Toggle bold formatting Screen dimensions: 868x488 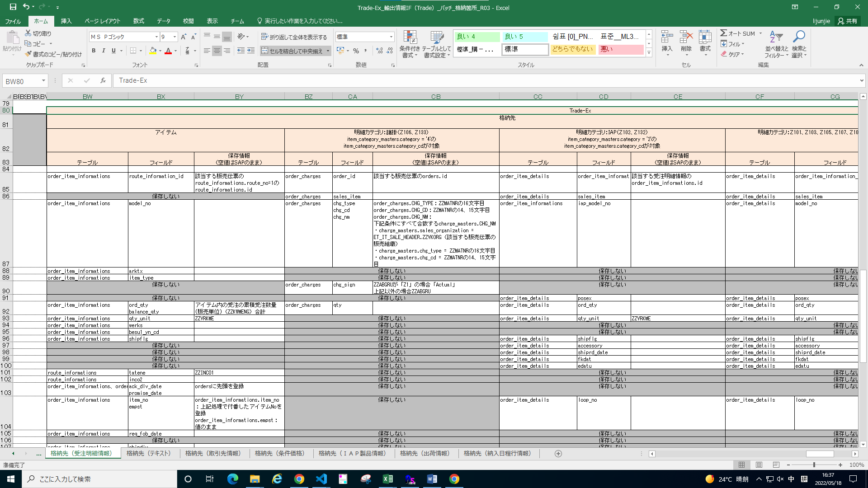click(94, 51)
